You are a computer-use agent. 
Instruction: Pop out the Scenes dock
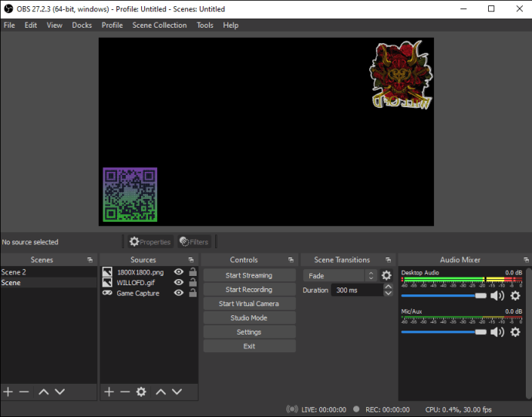click(x=90, y=260)
